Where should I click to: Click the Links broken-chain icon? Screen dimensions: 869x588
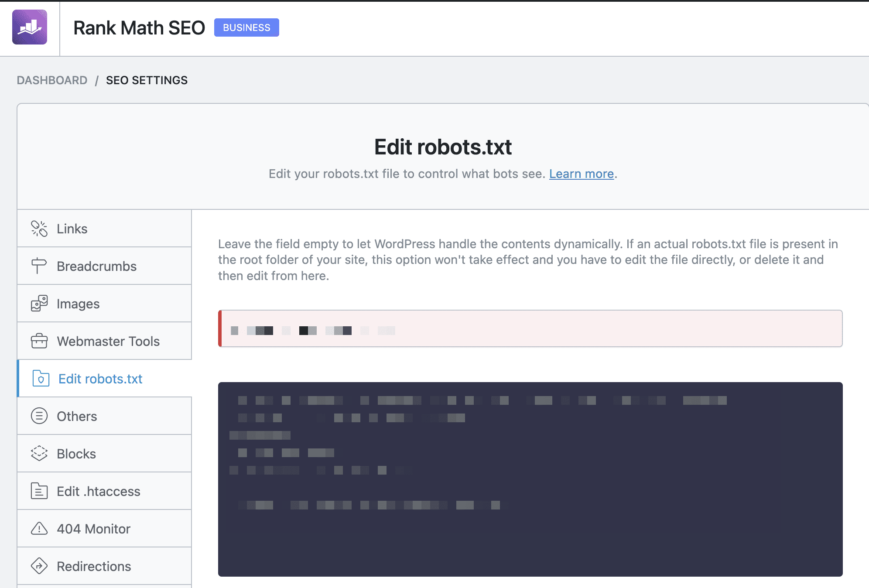pyautogui.click(x=39, y=229)
